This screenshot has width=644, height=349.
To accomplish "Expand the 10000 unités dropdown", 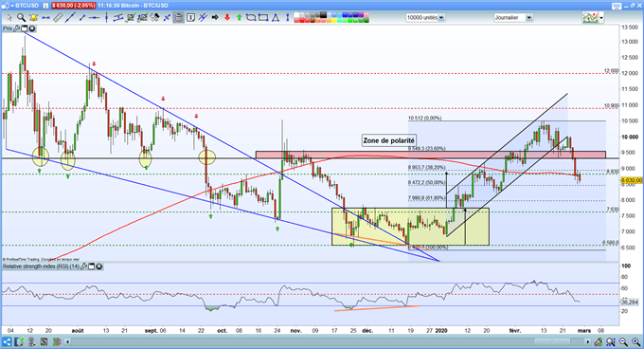I will (x=441, y=18).
